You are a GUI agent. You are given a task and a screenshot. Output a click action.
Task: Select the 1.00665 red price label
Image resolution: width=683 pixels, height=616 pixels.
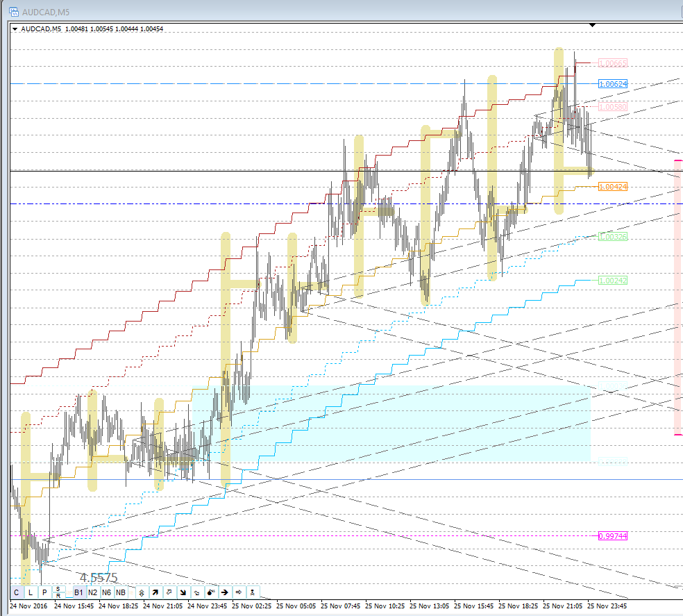(612, 63)
